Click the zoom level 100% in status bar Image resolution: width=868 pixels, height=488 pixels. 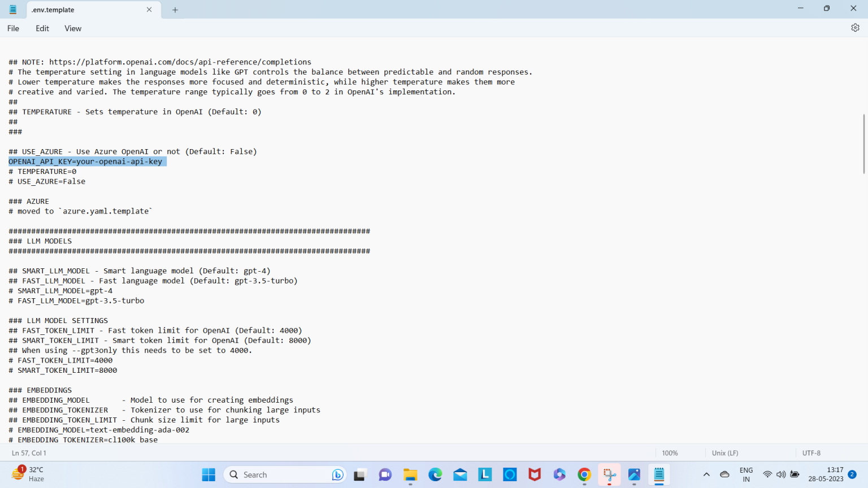click(670, 453)
